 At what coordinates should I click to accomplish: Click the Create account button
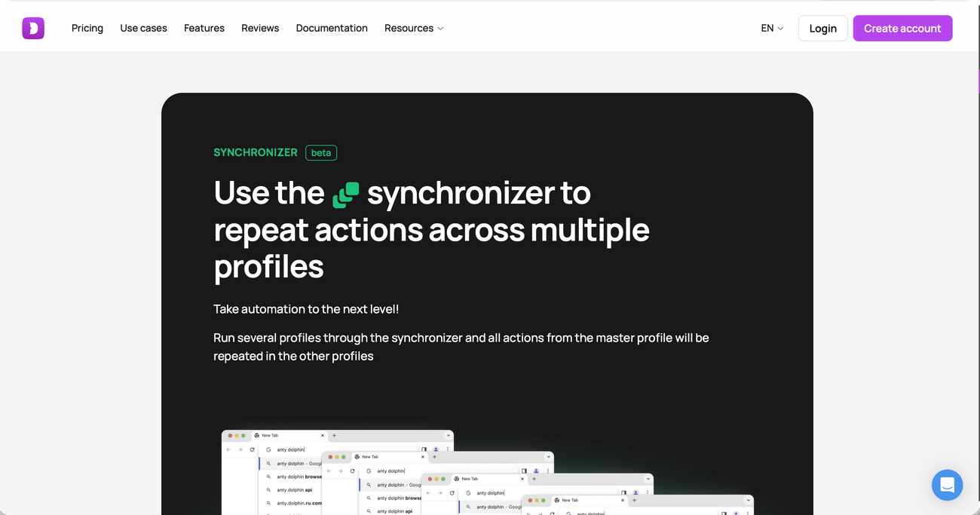click(902, 28)
